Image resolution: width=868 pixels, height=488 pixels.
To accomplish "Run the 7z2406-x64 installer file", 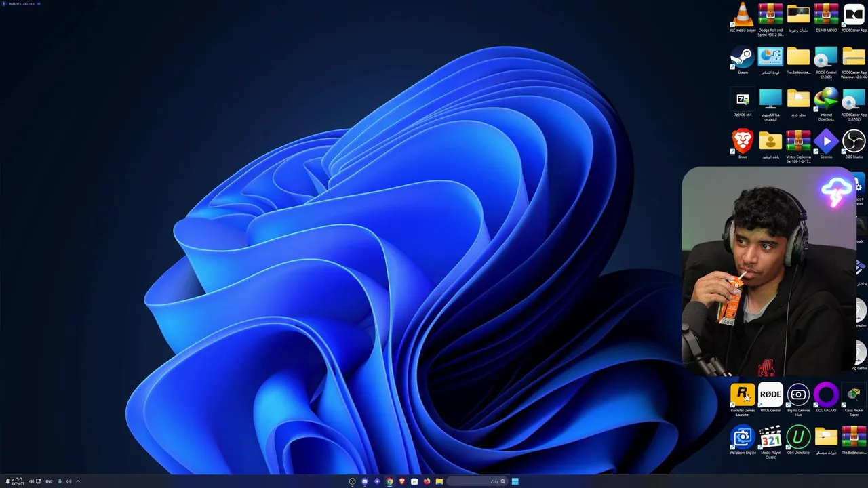I will pyautogui.click(x=743, y=103).
